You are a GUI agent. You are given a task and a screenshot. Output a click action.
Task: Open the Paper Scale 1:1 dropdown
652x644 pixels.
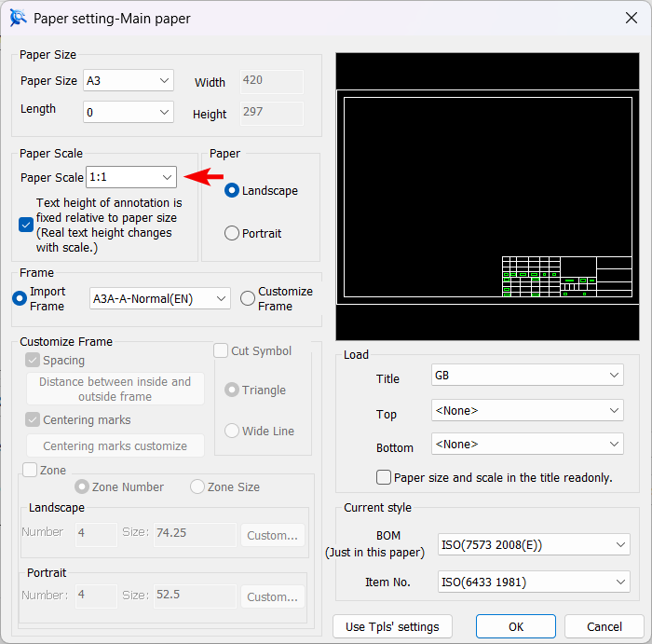(x=131, y=177)
